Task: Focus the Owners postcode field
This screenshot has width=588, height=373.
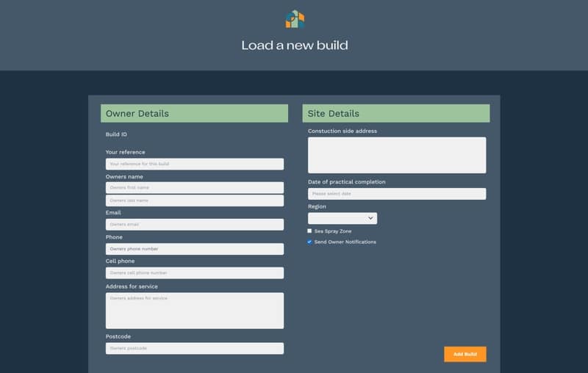Action: (x=195, y=348)
